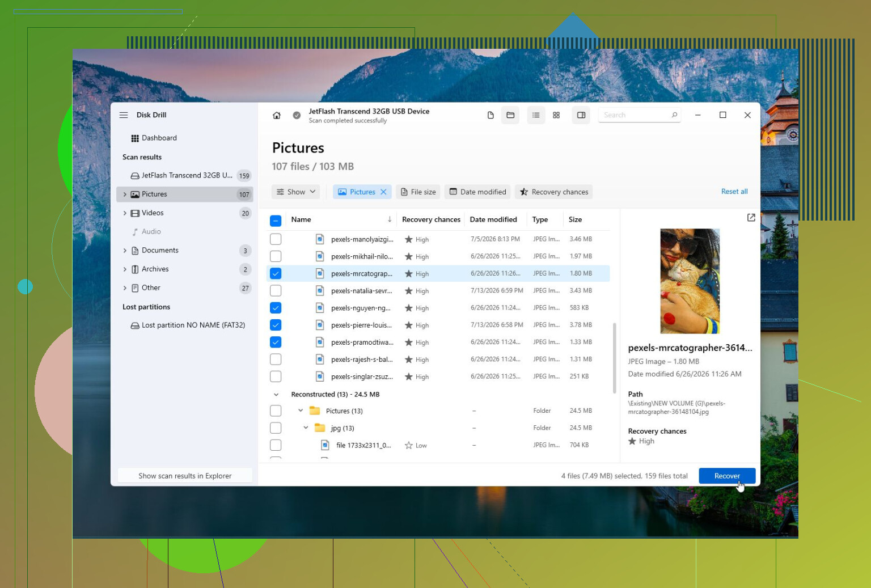
Task: Collapse the jpg (13) folder tree
Action: pyautogui.click(x=306, y=428)
